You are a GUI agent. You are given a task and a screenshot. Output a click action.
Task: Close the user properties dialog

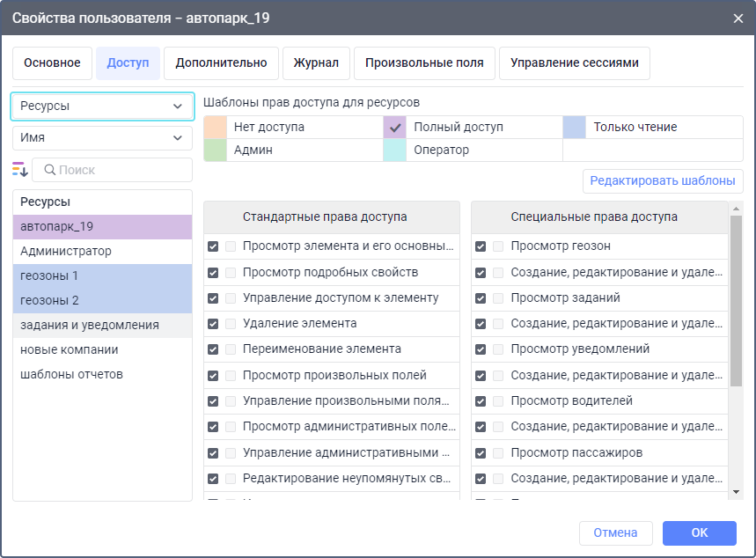point(738,18)
